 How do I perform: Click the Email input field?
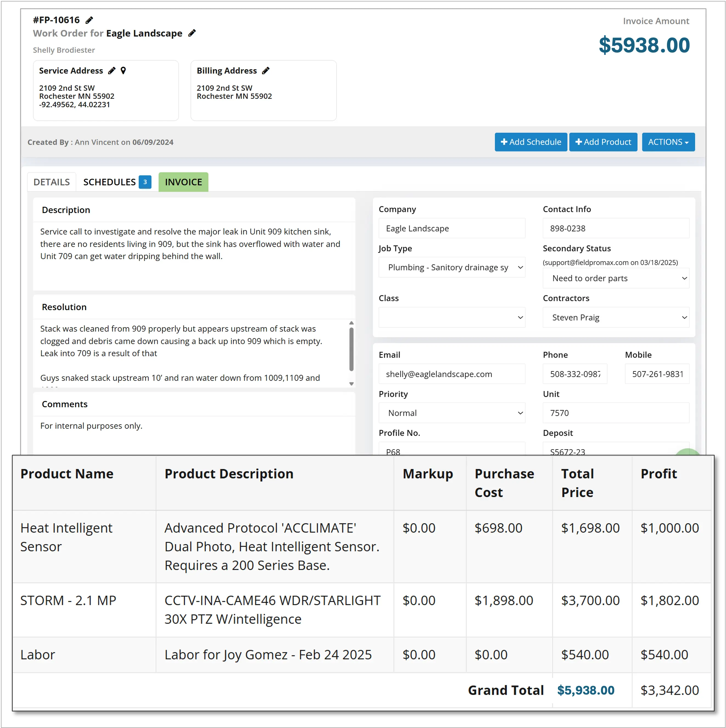(x=452, y=374)
